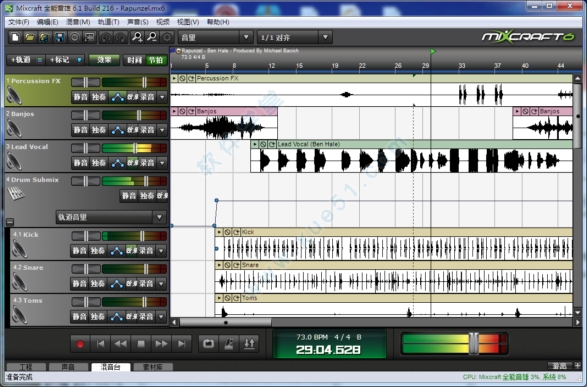This screenshot has height=387, width=587.
Task: Stop playback with the stop button
Action: pyautogui.click(x=141, y=344)
